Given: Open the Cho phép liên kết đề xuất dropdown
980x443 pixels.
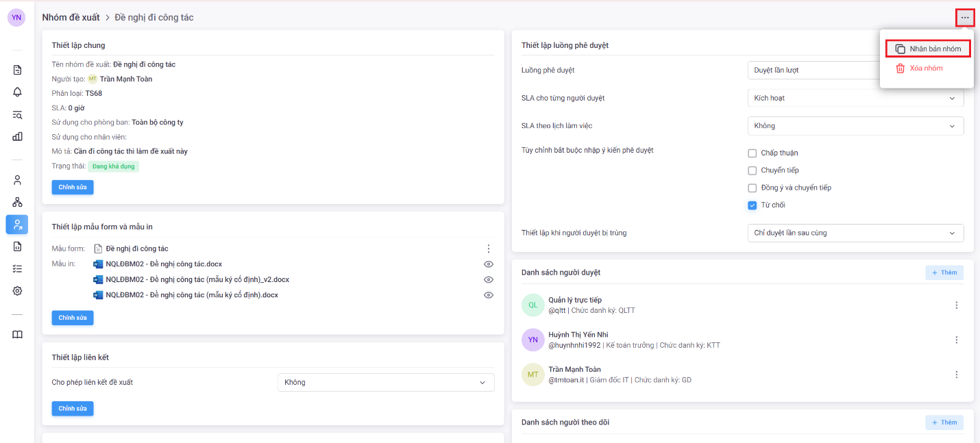Looking at the screenshot, I should pos(385,382).
